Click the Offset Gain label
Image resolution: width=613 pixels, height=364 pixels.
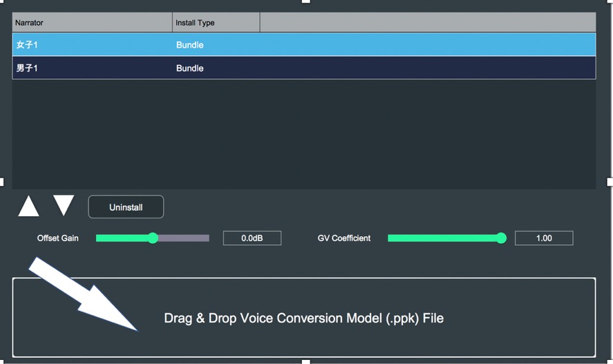[58, 238]
